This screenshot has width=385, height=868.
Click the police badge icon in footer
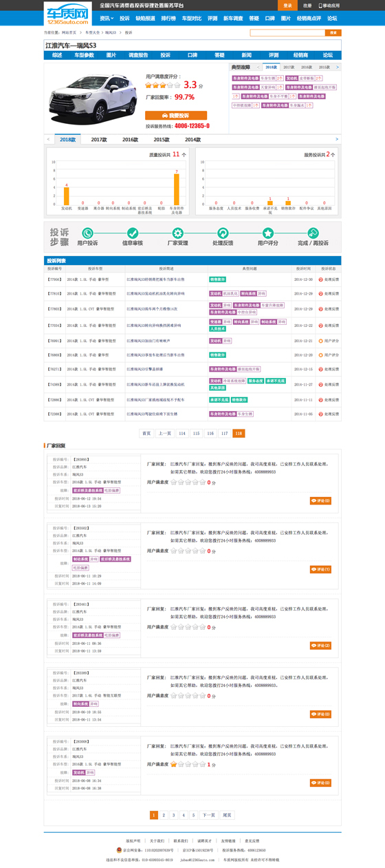tap(119, 850)
